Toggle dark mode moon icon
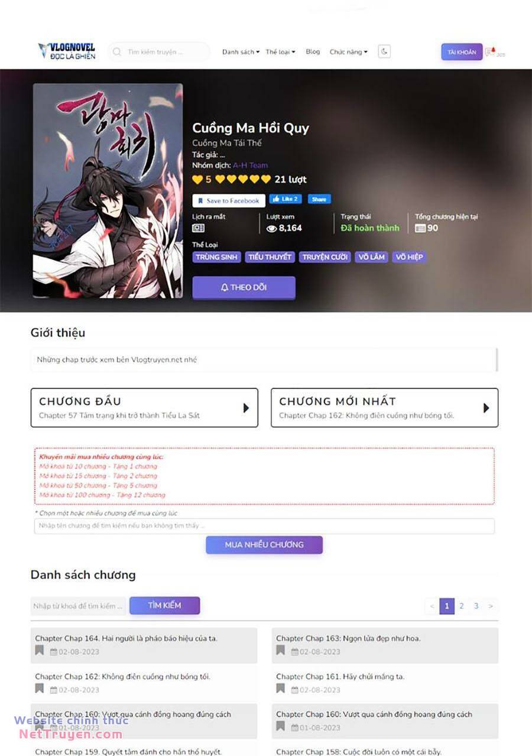Viewport: 532px width, 756px height. click(384, 51)
